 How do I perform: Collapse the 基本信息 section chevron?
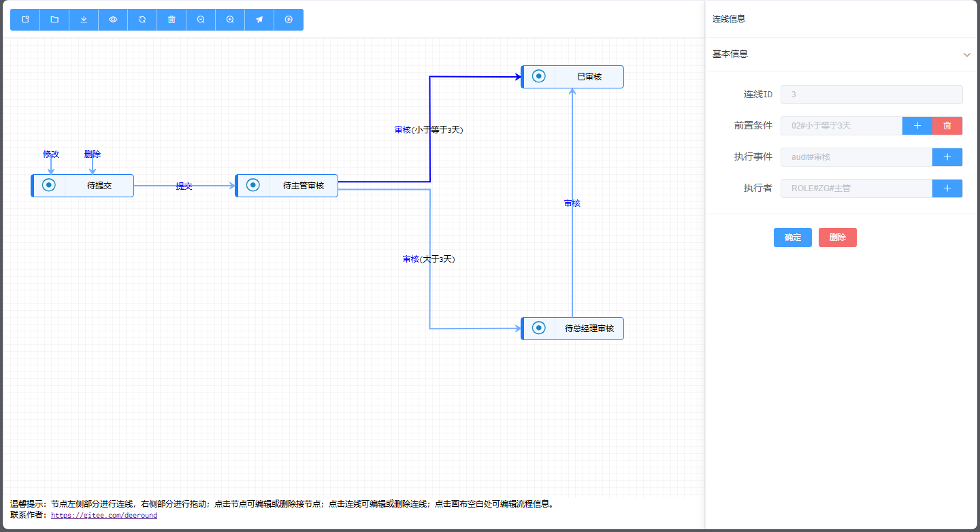967,54
